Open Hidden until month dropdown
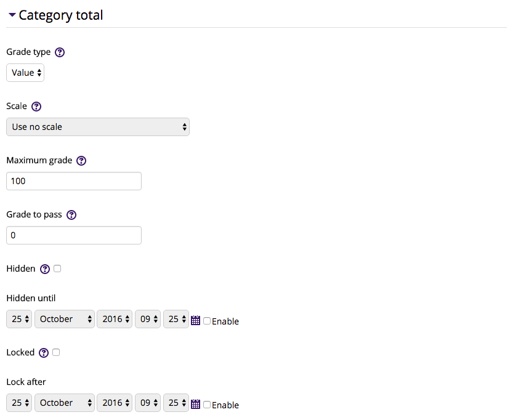513x420 pixels. pos(65,319)
